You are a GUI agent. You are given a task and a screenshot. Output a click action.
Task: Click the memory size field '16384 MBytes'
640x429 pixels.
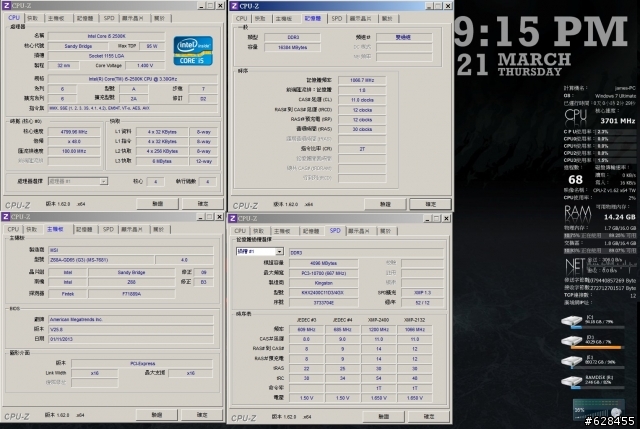click(292, 47)
